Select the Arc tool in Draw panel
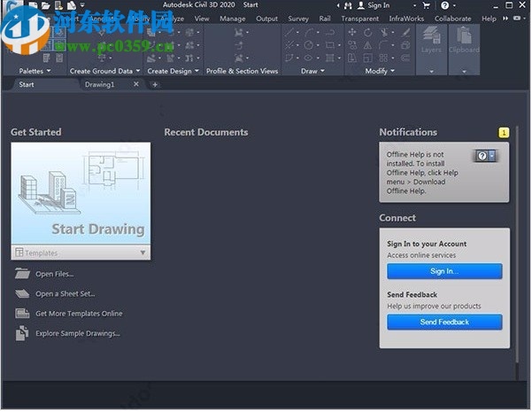The height and width of the screenshot is (412, 532). point(309,32)
